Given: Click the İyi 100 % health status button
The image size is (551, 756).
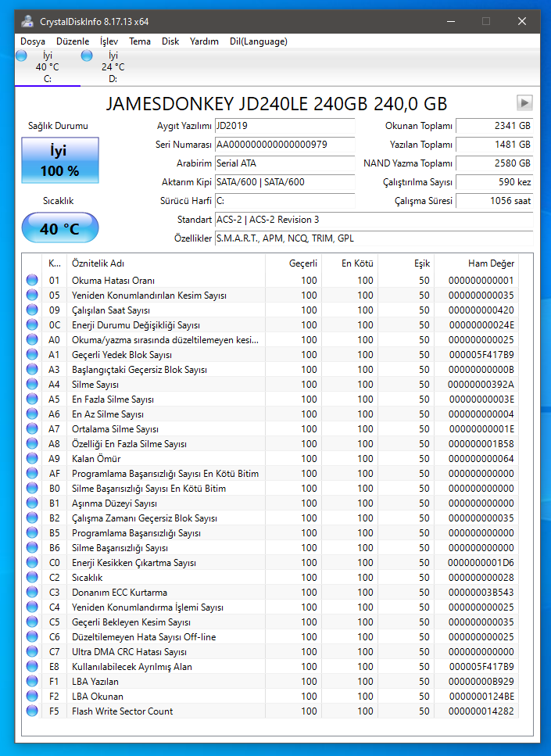Looking at the screenshot, I should point(59,160).
